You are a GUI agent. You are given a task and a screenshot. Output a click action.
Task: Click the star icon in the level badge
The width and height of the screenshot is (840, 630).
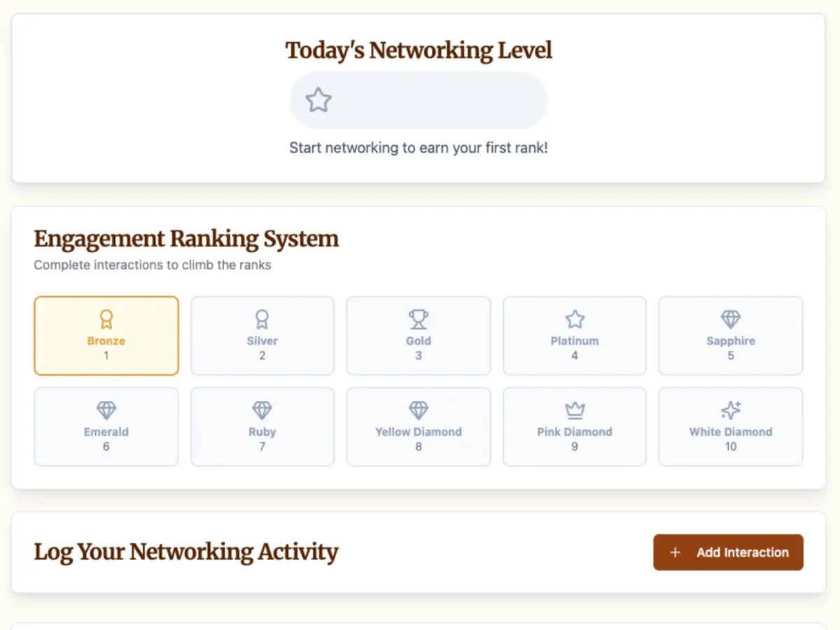tap(318, 100)
